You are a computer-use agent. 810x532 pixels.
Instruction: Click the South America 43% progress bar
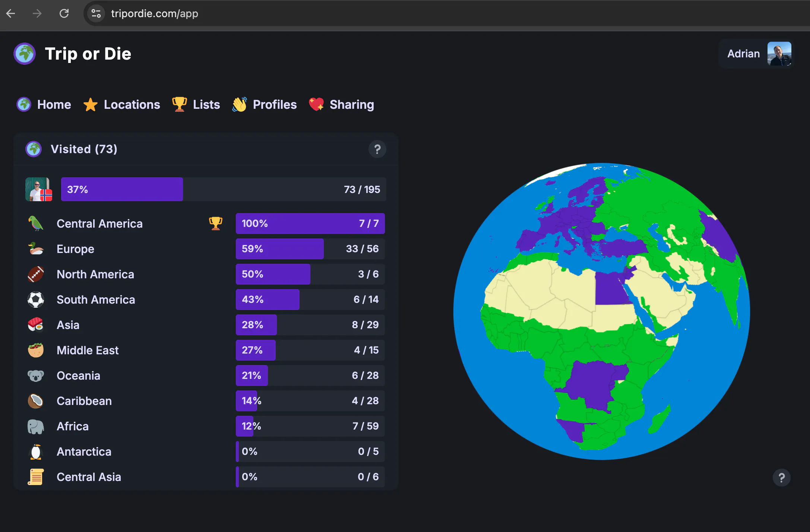point(310,300)
